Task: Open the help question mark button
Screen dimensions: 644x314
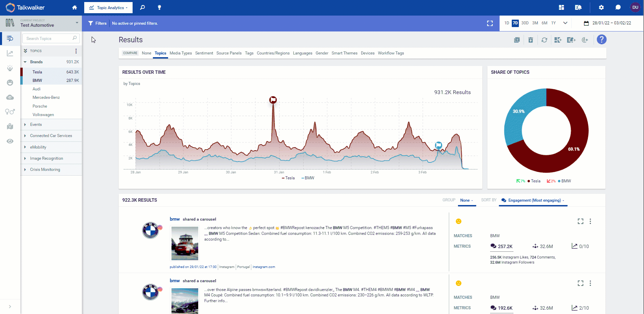Action: 602,40
